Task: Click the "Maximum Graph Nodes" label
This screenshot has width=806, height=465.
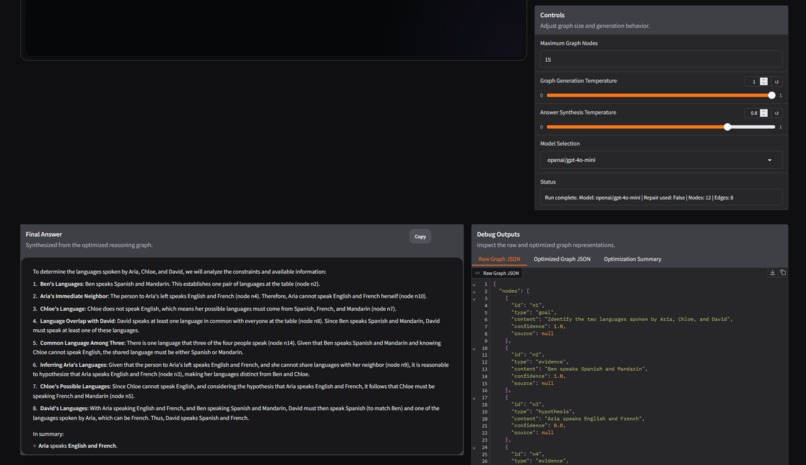Action: coord(569,43)
